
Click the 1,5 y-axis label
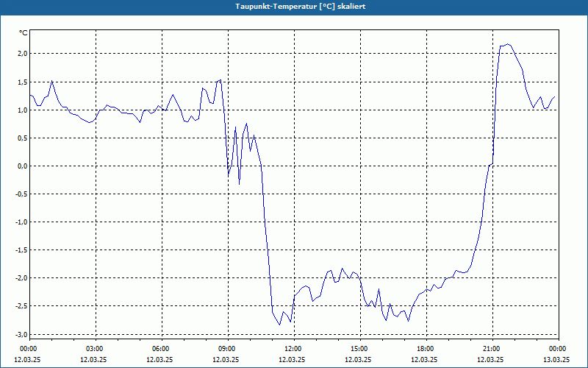(23, 82)
